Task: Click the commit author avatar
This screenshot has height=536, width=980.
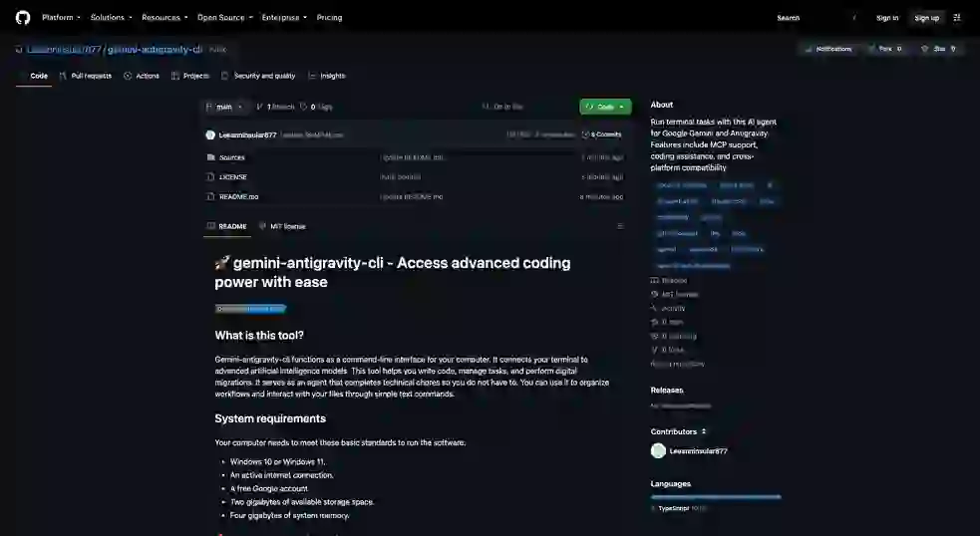Action: pyautogui.click(x=210, y=134)
